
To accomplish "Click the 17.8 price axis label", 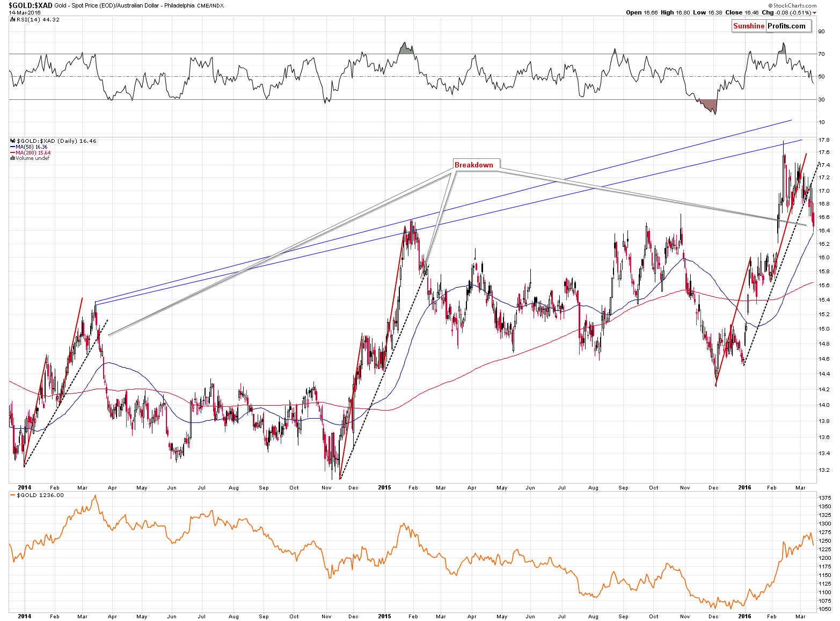I will tap(823, 140).
